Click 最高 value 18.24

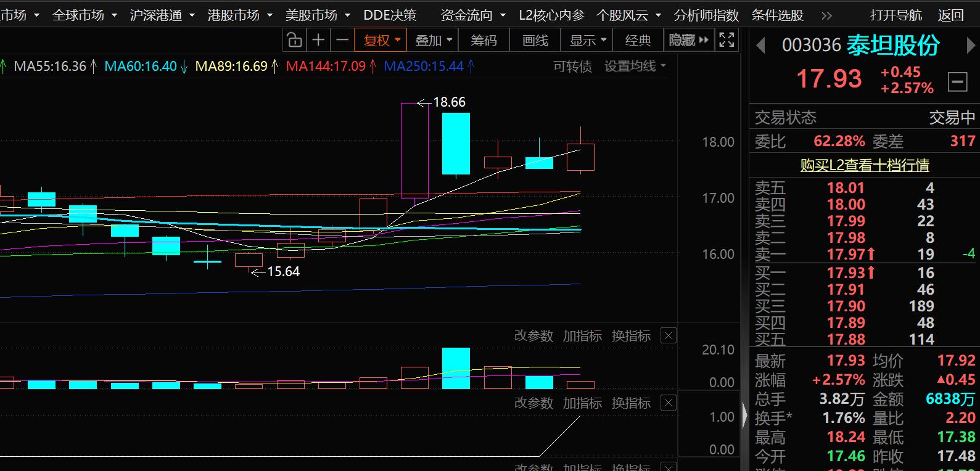846,437
